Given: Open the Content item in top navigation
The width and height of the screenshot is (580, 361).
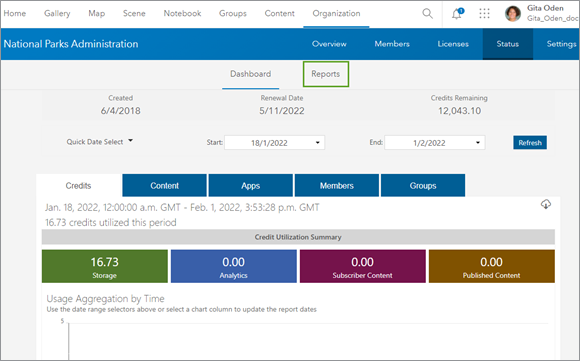Looking at the screenshot, I should pos(279,13).
